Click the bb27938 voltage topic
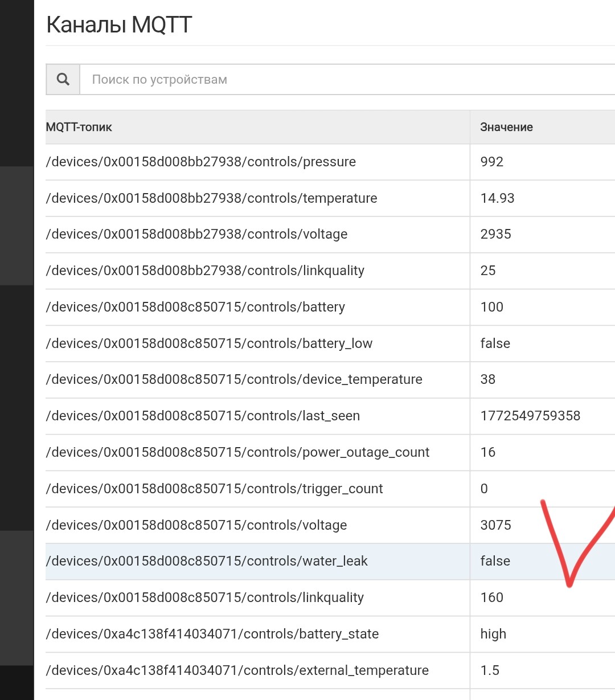 [x=197, y=234]
